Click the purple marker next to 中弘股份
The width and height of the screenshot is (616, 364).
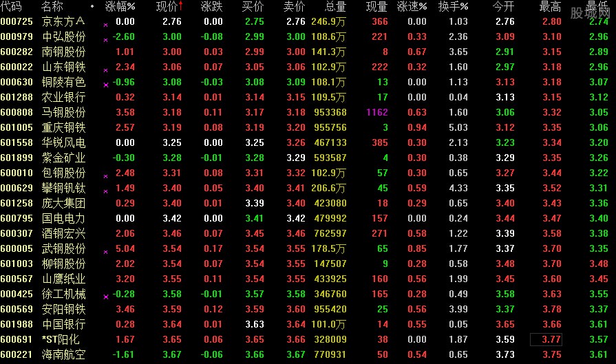coord(106,40)
